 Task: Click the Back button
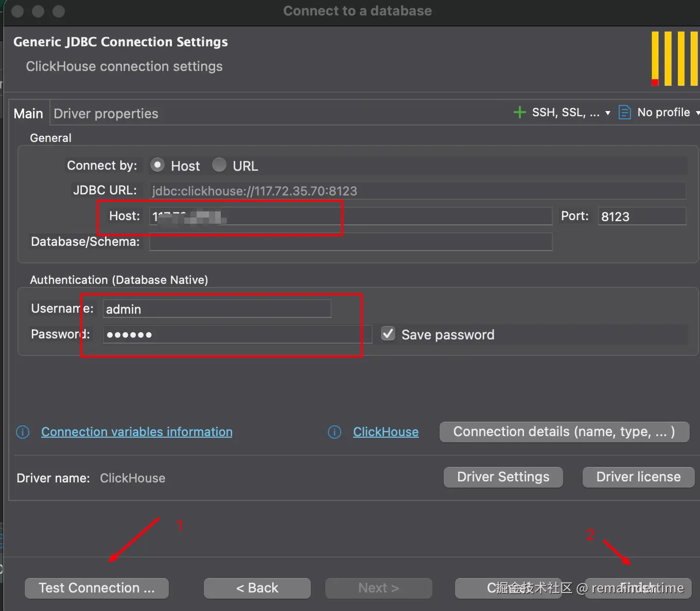[x=257, y=588]
